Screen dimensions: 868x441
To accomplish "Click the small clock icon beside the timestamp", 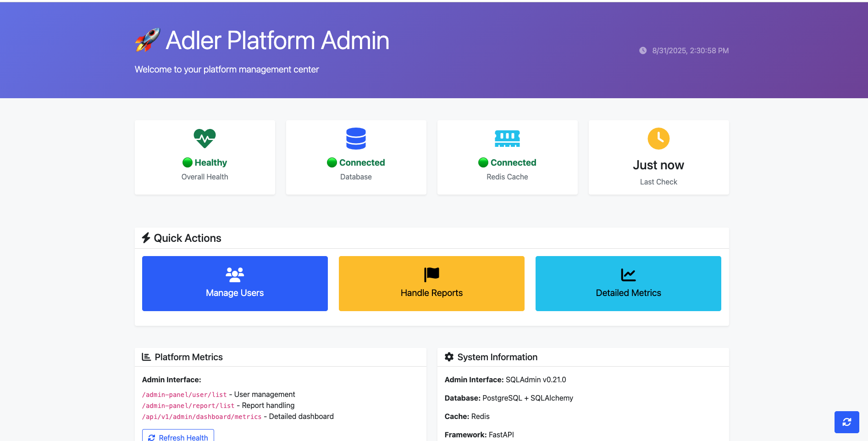I will pos(643,50).
